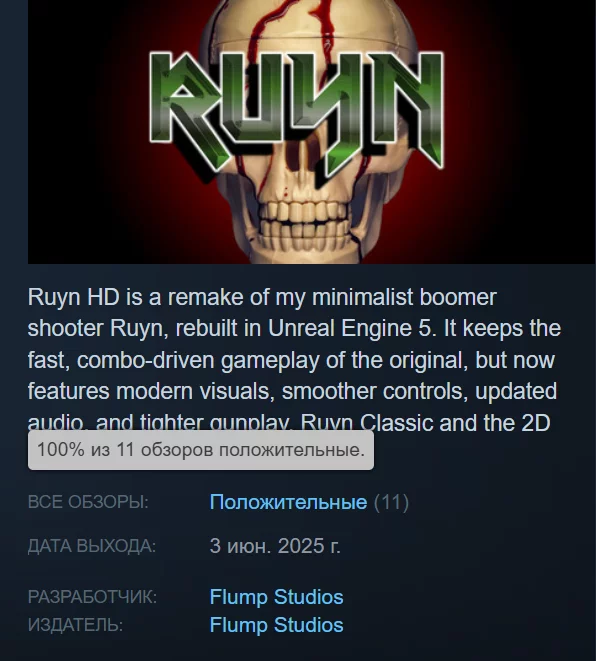Click the ДАТА ВЫХОДА label

click(x=92, y=546)
